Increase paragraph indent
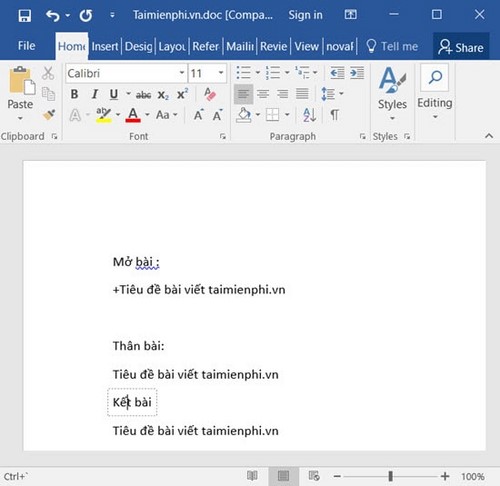 (x=357, y=73)
